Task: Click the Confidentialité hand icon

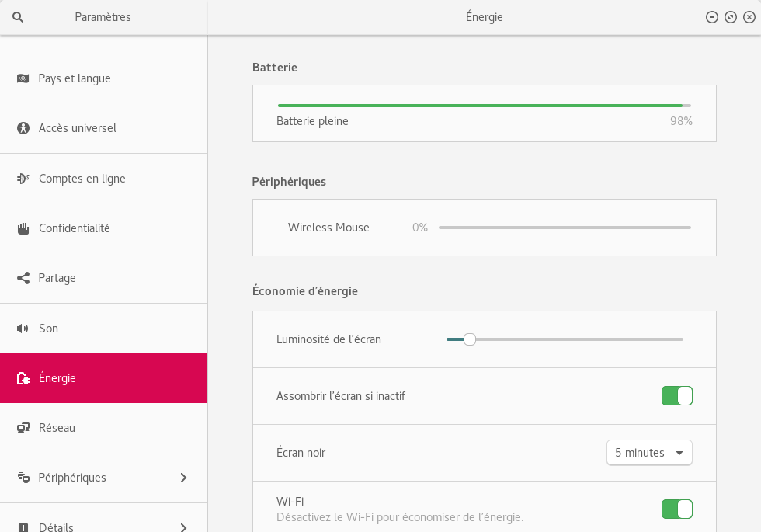Action: coord(23,228)
